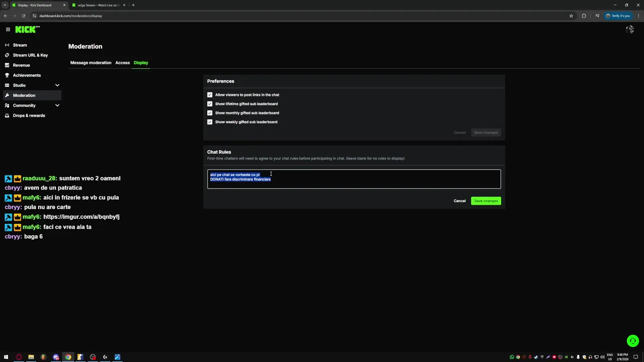Viewport: 644px width, 362px height.
Task: Toggle weekly gifted sub leaderboard checkbox
Action: click(210, 122)
